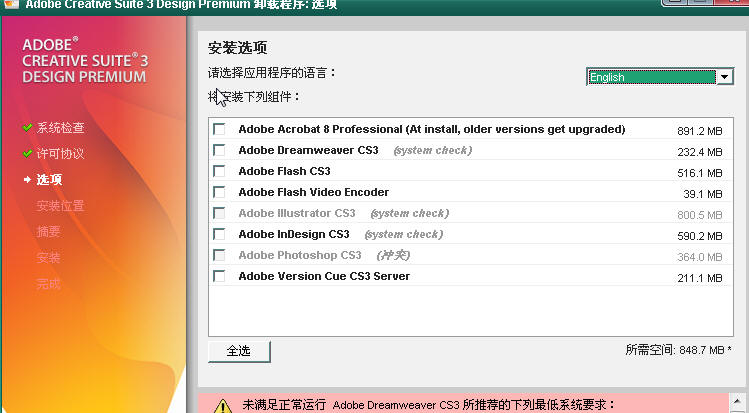Click the Adobe InDesign CS3 label
This screenshot has width=749, height=413.
[294, 234]
